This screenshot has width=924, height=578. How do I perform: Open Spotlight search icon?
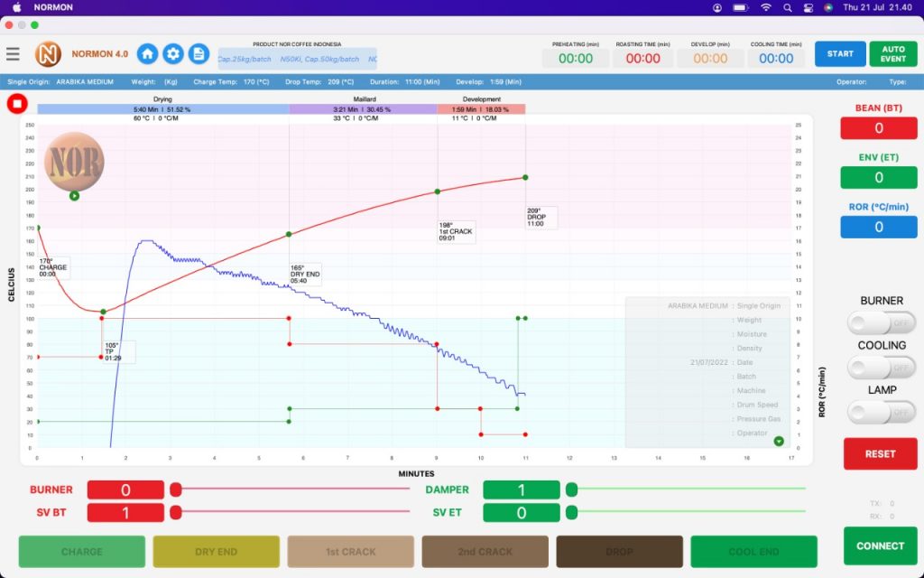787,7
